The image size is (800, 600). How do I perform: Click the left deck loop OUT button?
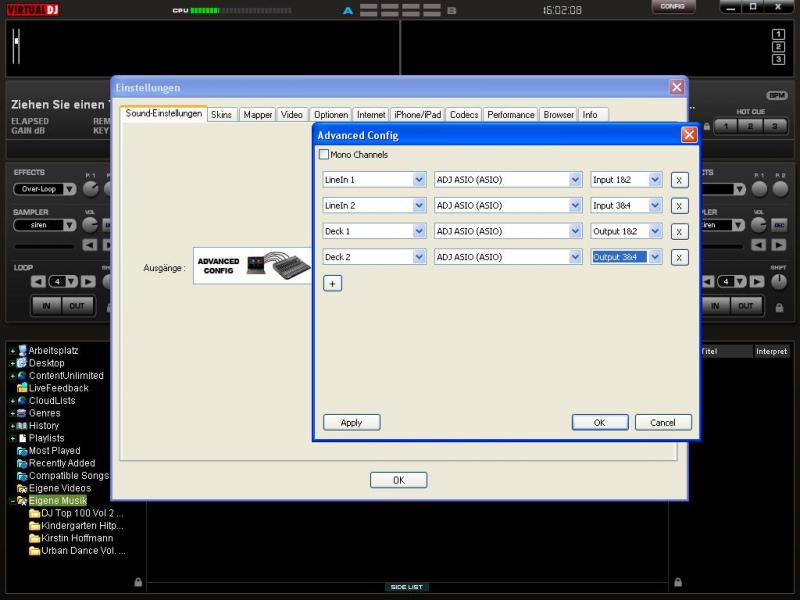77,306
